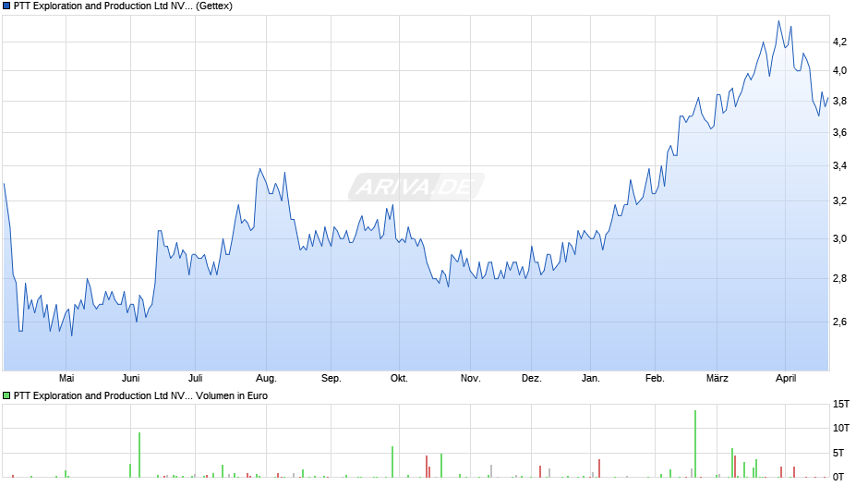The height and width of the screenshot is (486, 868).
Task: Click the 2,6 price axis value
Action: point(839,322)
